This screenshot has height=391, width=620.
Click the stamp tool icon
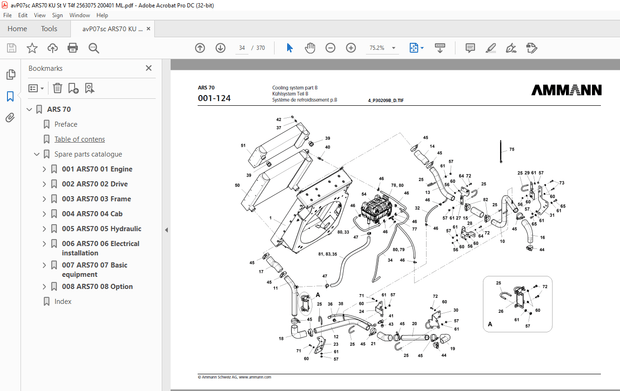pos(532,48)
